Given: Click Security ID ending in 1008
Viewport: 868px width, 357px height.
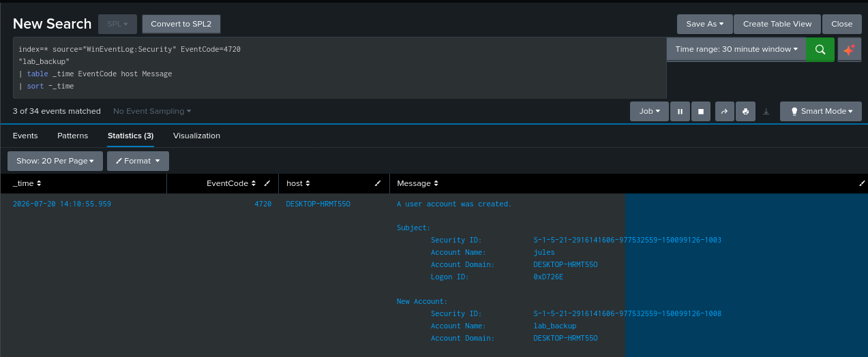Looking at the screenshot, I should [627, 313].
